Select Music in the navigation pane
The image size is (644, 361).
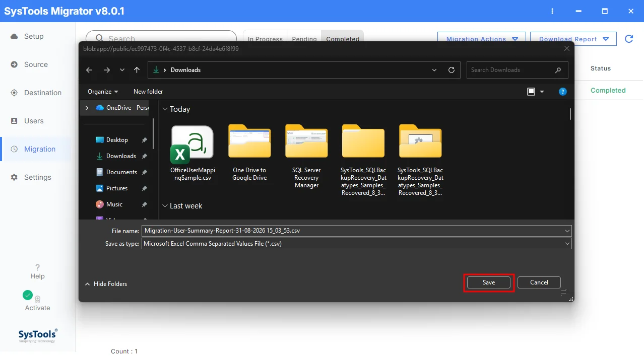[114, 204]
